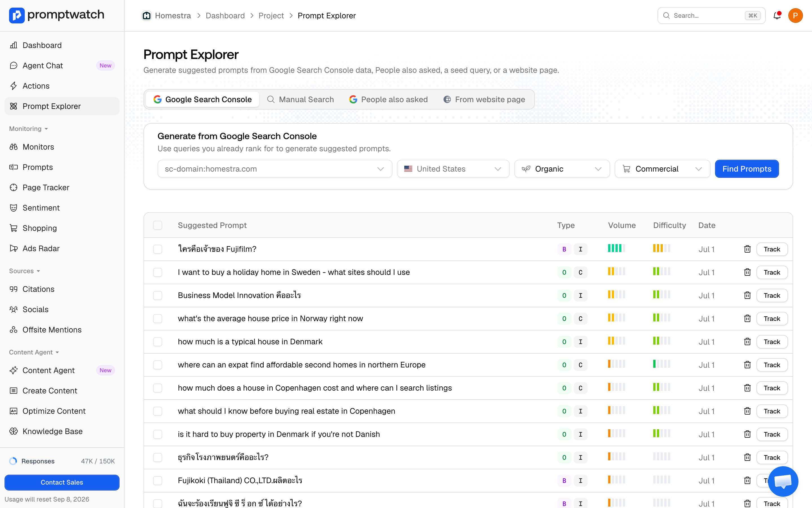Toggle the select-all checkbox in table header

[157, 225]
